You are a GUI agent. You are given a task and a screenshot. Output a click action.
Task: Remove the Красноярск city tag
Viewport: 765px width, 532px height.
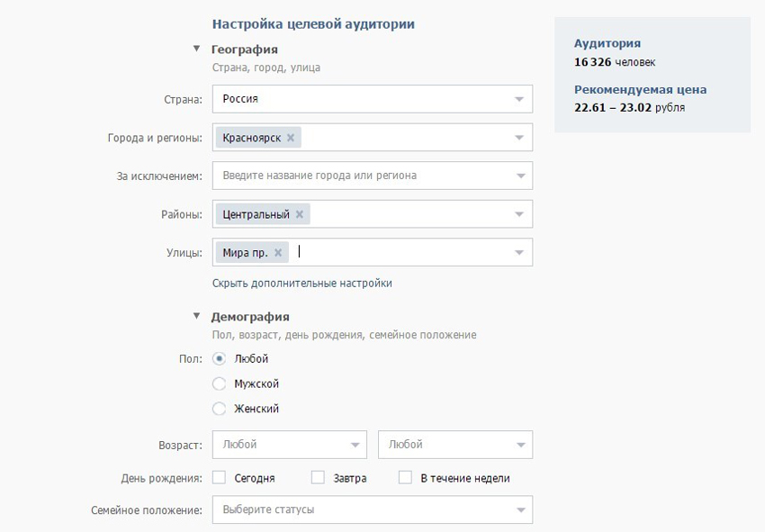pyautogui.click(x=290, y=138)
